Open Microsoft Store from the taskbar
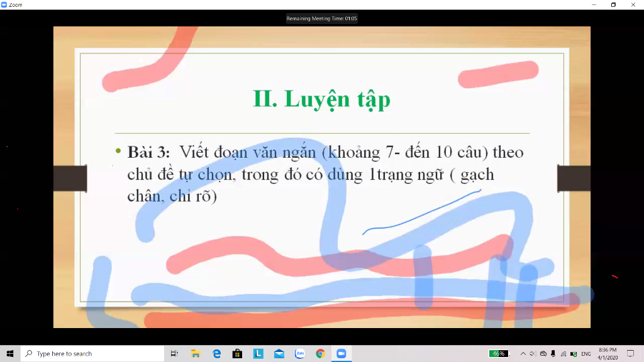This screenshot has height=362, width=644. [x=237, y=353]
